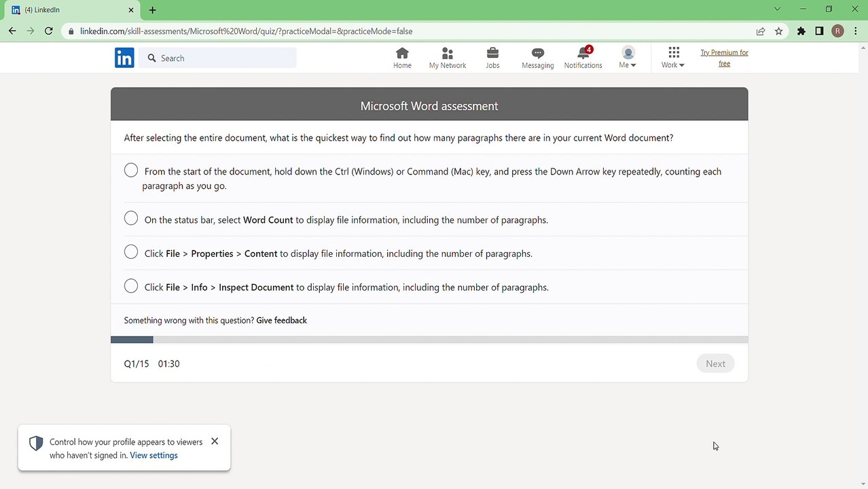Image resolution: width=868 pixels, height=489 pixels.
Task: Click the search magnifier icon
Action: pos(151,58)
